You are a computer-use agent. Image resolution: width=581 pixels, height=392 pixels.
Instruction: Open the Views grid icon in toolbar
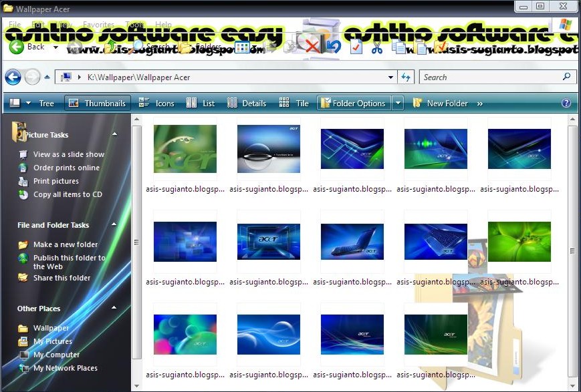click(242, 47)
